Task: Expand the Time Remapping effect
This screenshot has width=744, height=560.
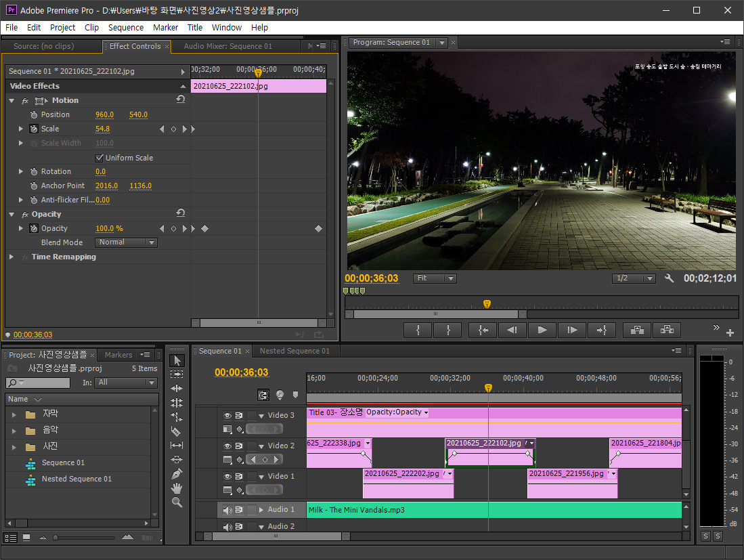Action: (x=12, y=257)
